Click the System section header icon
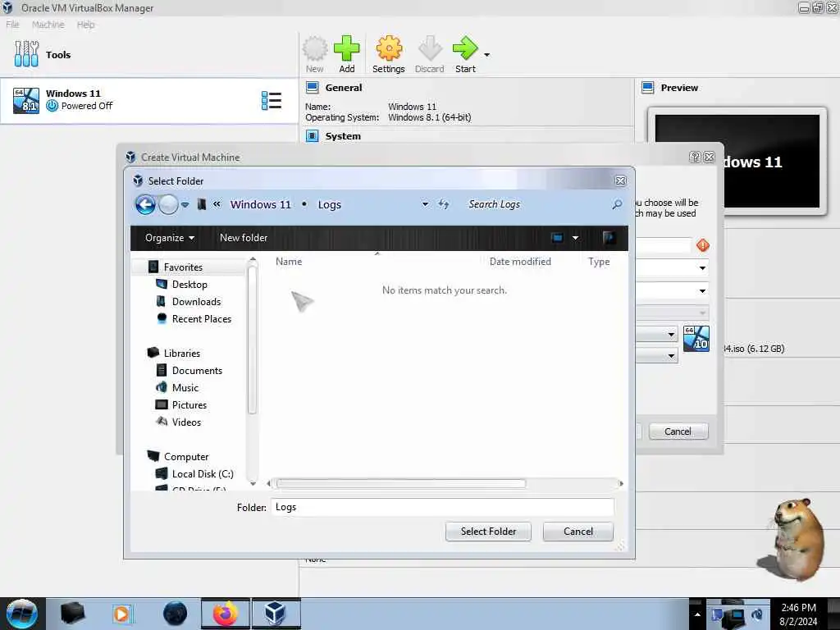 tap(313, 136)
